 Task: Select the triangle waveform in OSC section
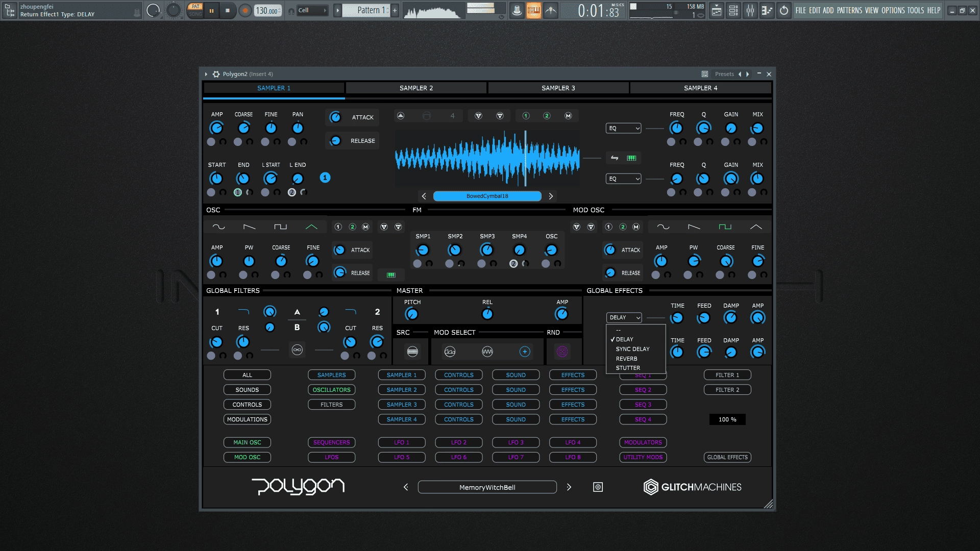tap(311, 227)
